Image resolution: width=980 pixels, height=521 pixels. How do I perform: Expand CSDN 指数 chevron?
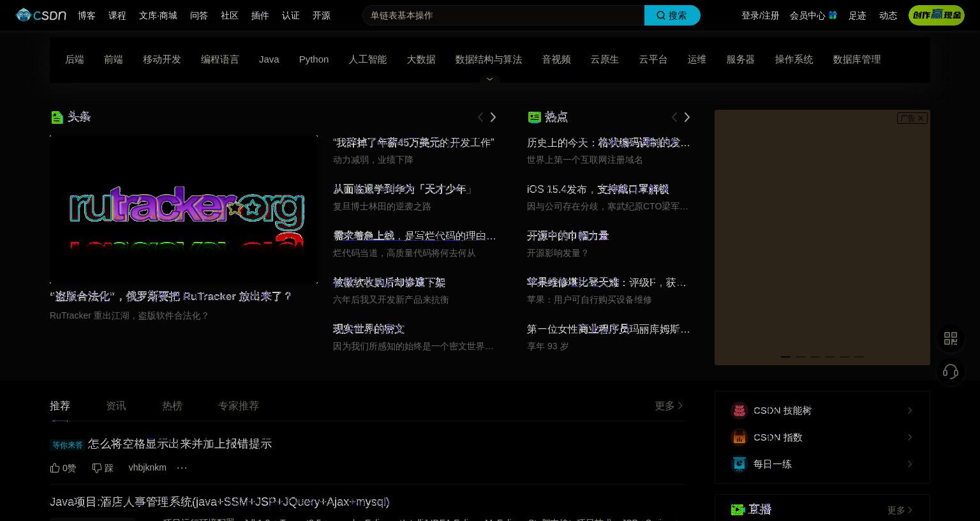coord(910,437)
